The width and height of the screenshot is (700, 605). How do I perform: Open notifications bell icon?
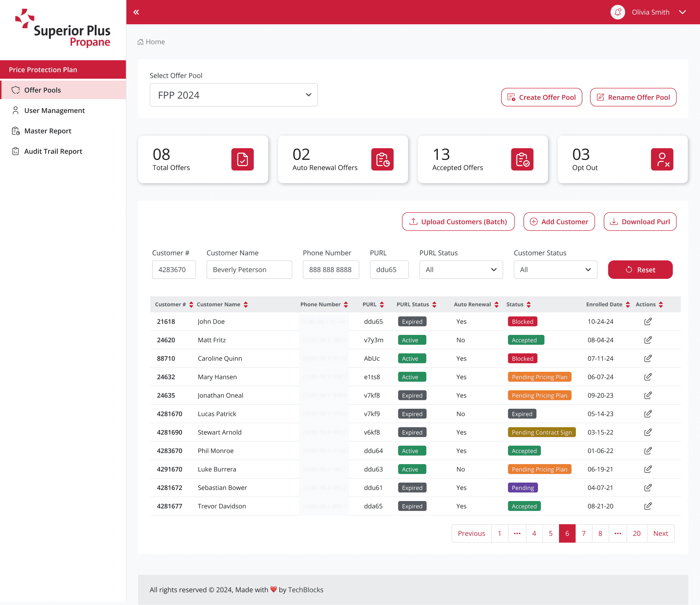click(618, 12)
